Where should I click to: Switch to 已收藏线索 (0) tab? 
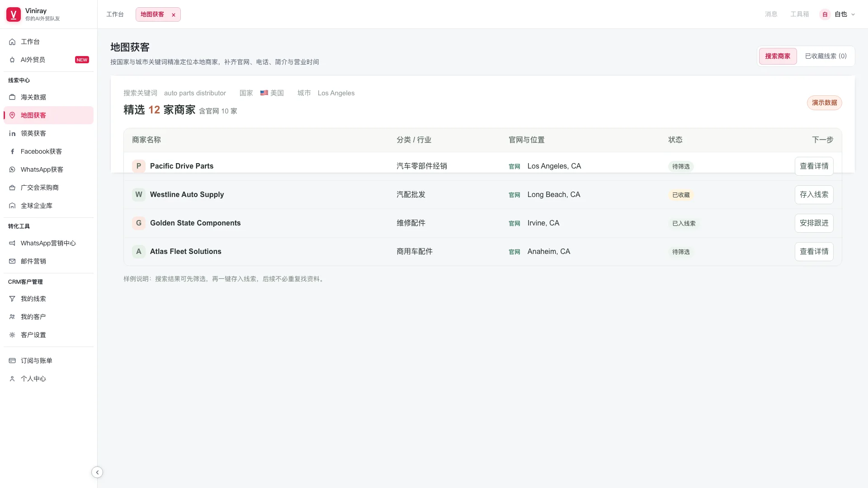[826, 56]
